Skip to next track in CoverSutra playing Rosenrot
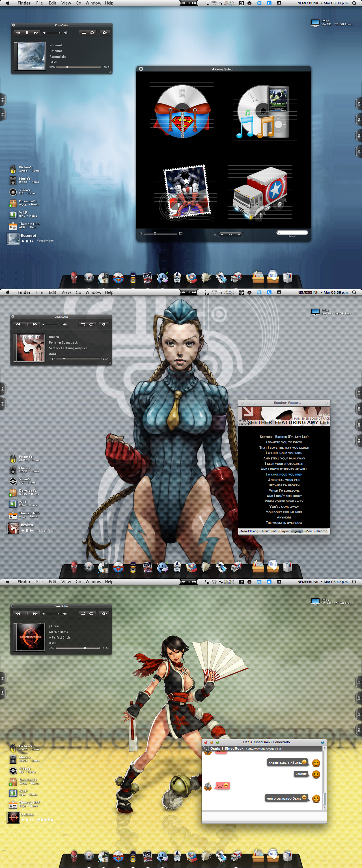 pyautogui.click(x=36, y=33)
